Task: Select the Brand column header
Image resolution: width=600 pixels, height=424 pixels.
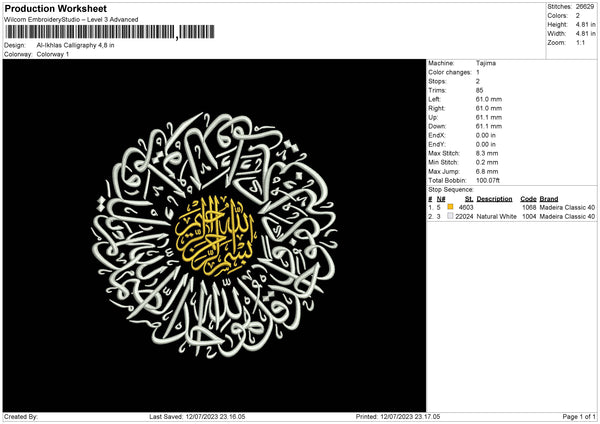Action: [x=549, y=198]
